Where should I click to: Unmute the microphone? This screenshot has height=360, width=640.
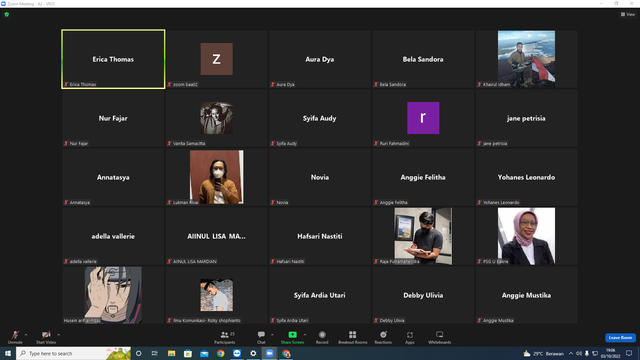point(15,337)
